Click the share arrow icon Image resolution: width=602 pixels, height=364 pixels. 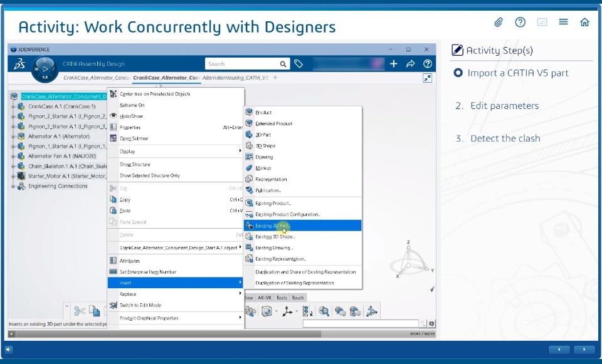pyautogui.click(x=410, y=64)
